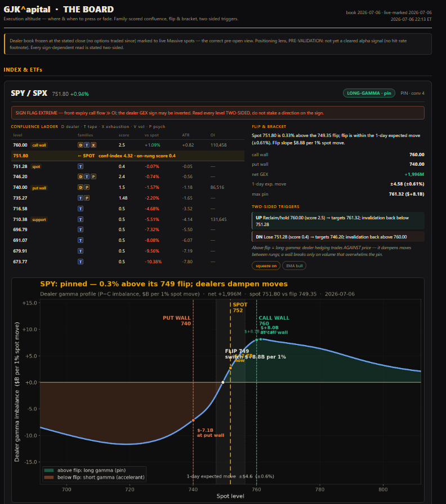Click the 'Spot level' x-axis label

pos(230,496)
